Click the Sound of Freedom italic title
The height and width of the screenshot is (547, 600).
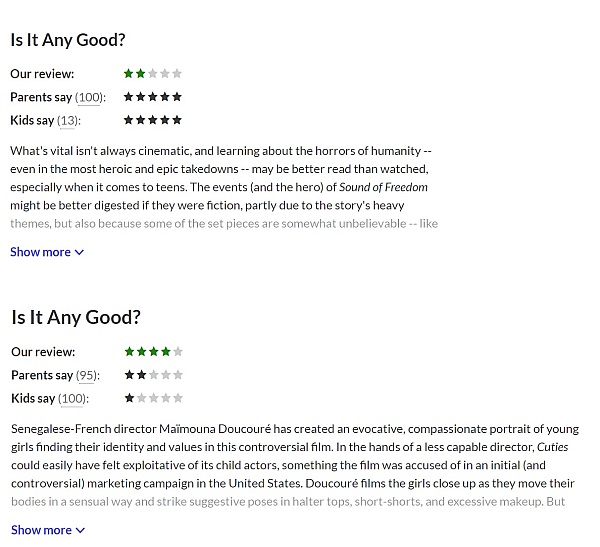coord(383,187)
